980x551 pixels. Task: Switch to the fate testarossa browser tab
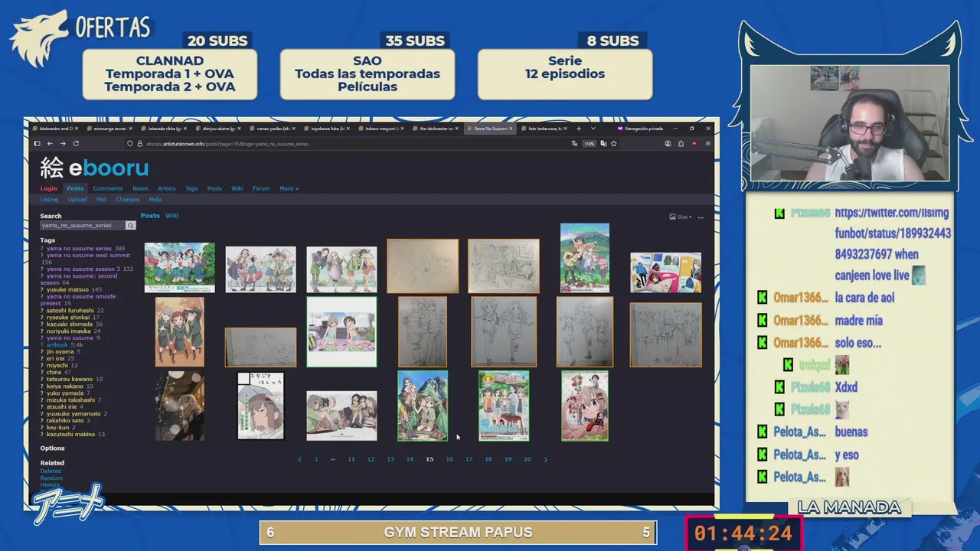click(545, 129)
